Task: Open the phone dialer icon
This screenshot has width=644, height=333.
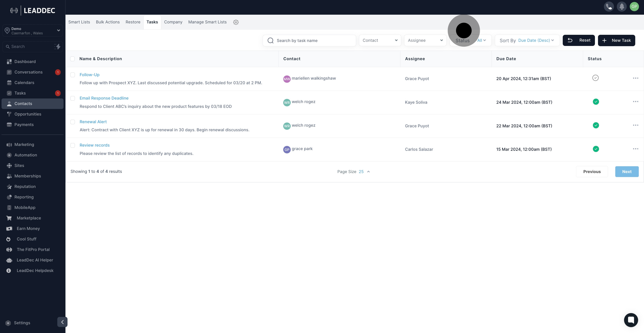Action: (x=609, y=7)
